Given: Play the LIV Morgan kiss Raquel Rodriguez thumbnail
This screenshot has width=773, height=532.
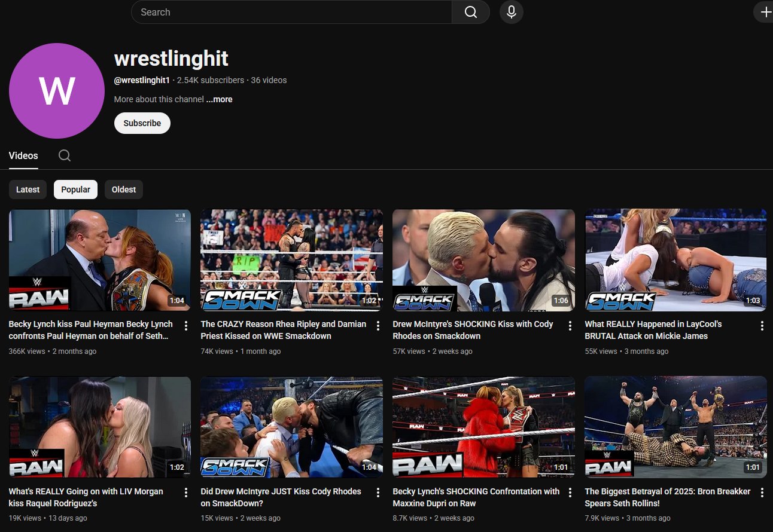Looking at the screenshot, I should (x=100, y=427).
